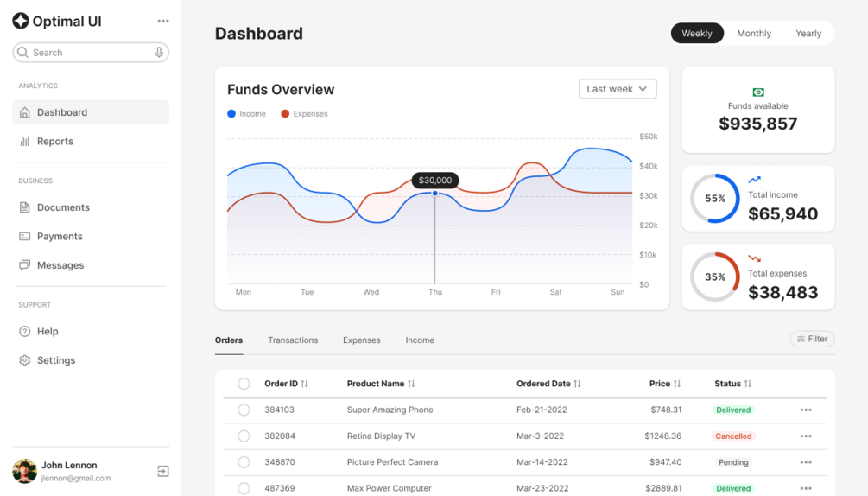This screenshot has width=868, height=496.
Task: Select order 348870 row checkbox
Action: [x=244, y=462]
